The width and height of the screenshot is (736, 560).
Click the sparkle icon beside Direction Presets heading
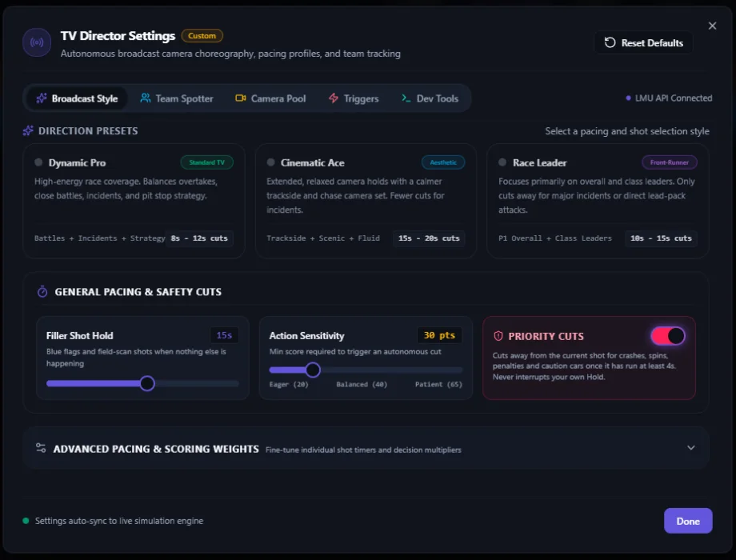[x=28, y=130]
